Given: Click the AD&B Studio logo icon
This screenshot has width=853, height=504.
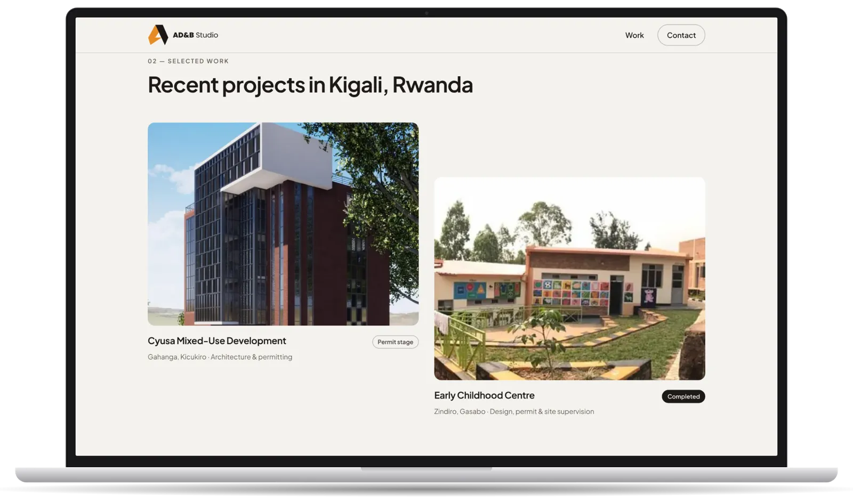Looking at the screenshot, I should [x=158, y=35].
